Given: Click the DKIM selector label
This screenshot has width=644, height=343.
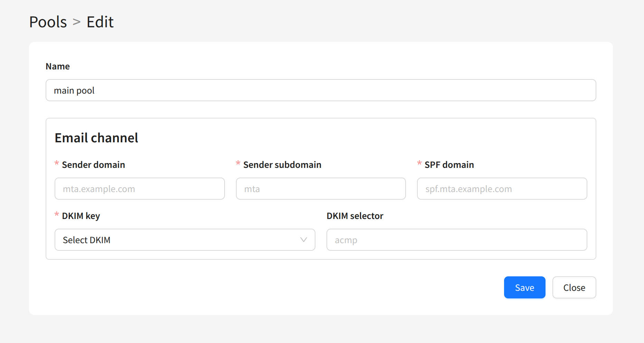Looking at the screenshot, I should click(355, 216).
